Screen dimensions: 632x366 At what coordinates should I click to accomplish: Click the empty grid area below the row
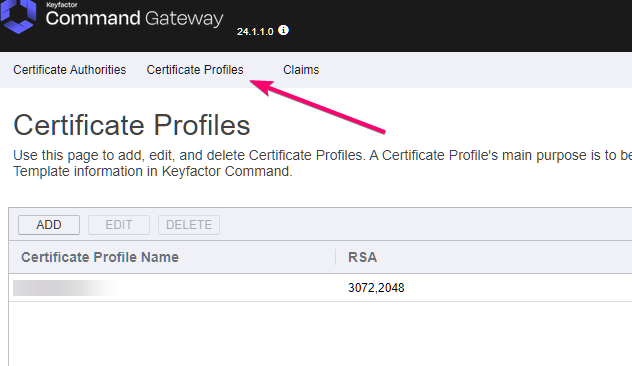click(x=320, y=334)
